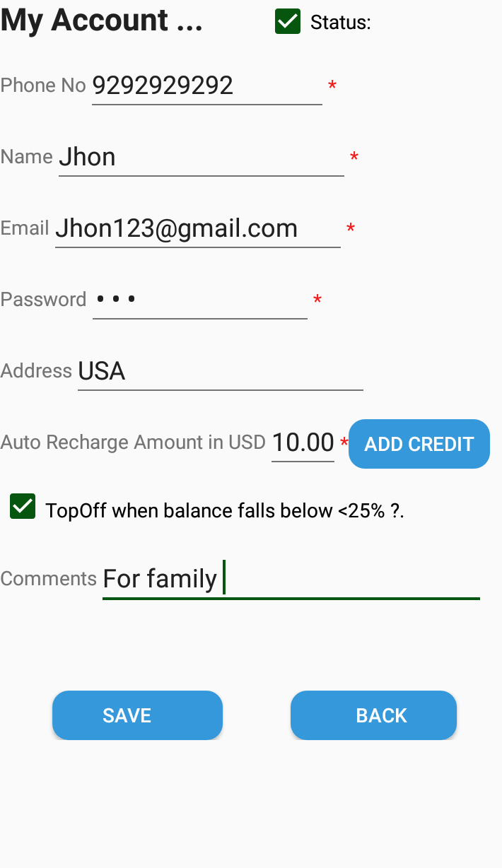Click the Comments field with 'For family'
The image size is (502, 868).
(291, 580)
